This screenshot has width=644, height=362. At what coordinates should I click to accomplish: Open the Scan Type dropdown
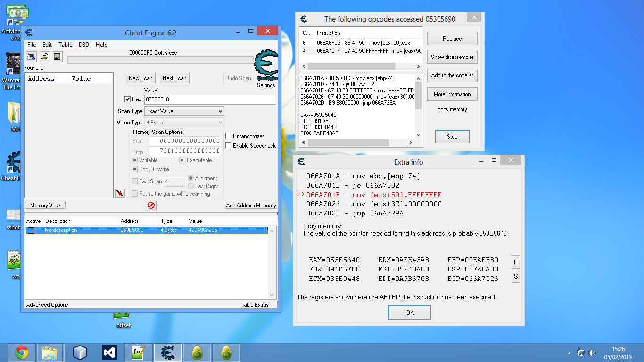click(x=184, y=111)
